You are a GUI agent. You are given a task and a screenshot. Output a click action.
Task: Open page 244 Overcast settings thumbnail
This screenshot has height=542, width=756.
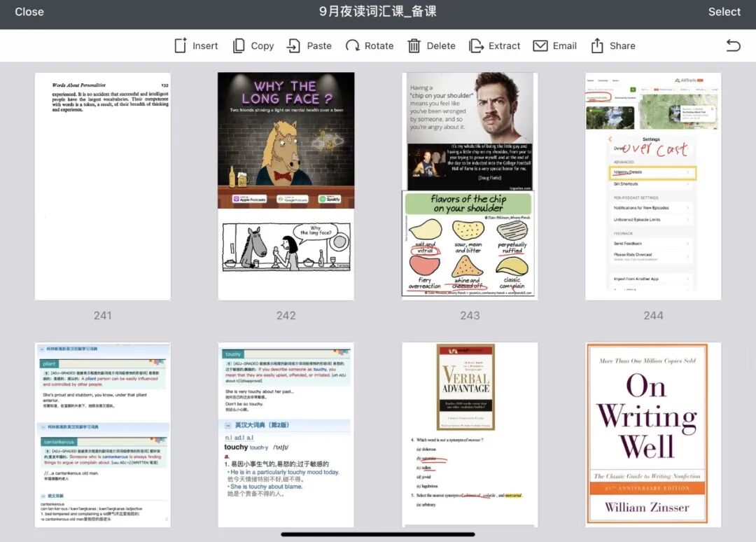coord(653,186)
